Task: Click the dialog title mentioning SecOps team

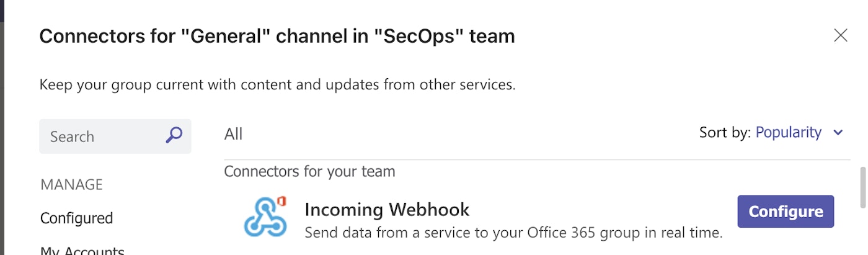Action: pyautogui.click(x=277, y=36)
